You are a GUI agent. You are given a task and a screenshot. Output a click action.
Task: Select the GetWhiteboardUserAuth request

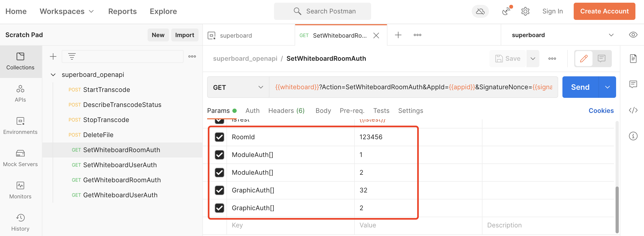(x=122, y=195)
